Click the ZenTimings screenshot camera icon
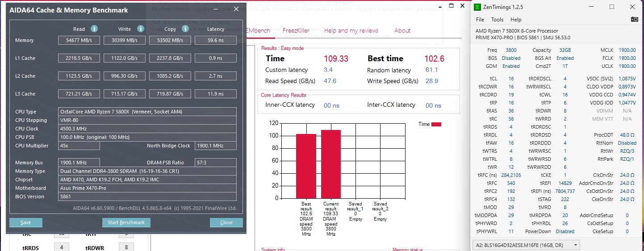Screen dimensions: 644x251 (634, 19)
